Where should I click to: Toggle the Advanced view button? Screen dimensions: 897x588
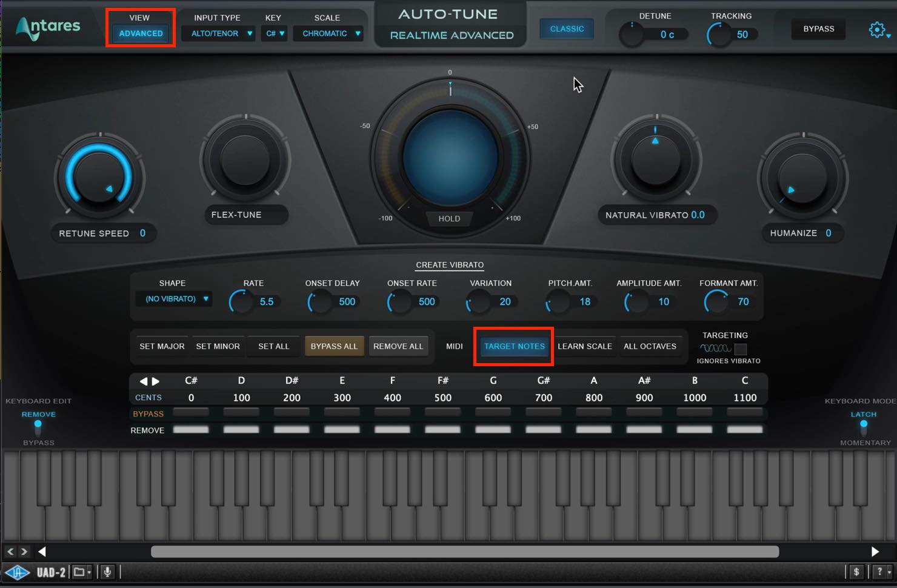click(x=141, y=33)
